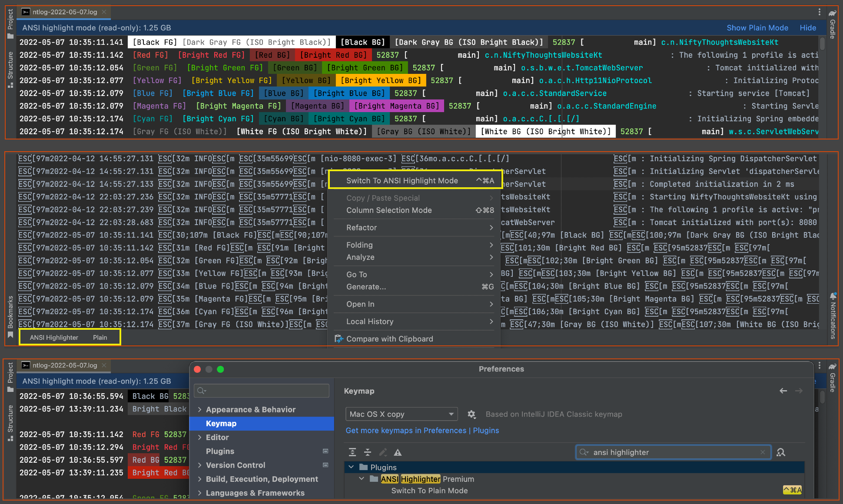Expand all entries in the keymap tree
Viewport: 843px width, 504px height.
tap(352, 452)
